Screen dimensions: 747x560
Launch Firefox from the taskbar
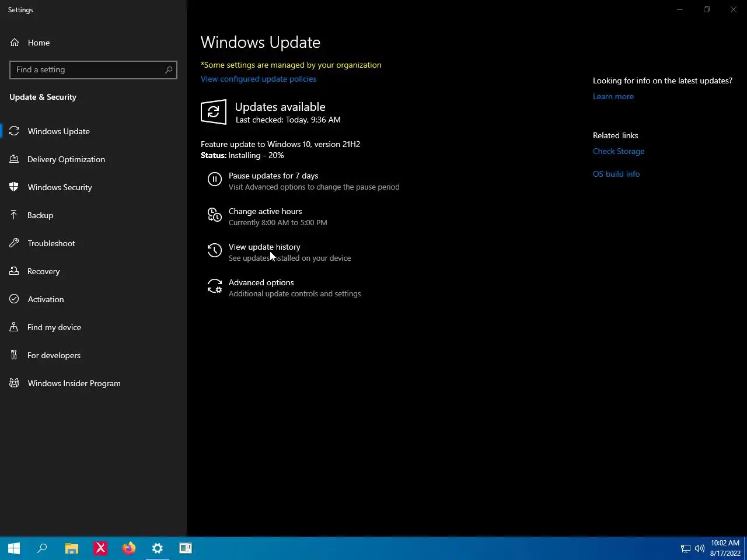coord(129,548)
